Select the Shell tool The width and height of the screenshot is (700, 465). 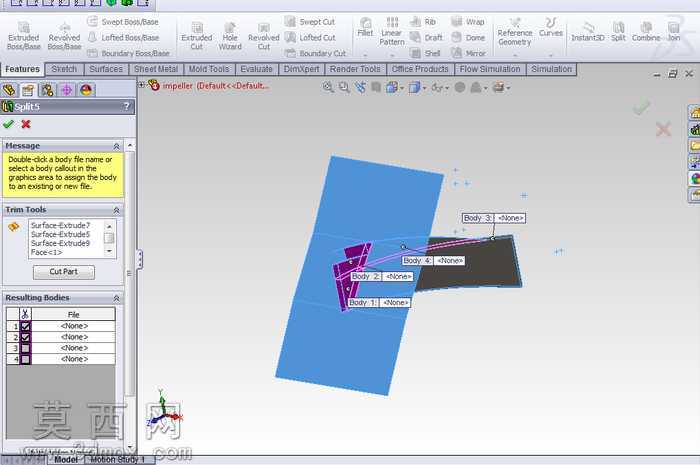click(x=425, y=53)
